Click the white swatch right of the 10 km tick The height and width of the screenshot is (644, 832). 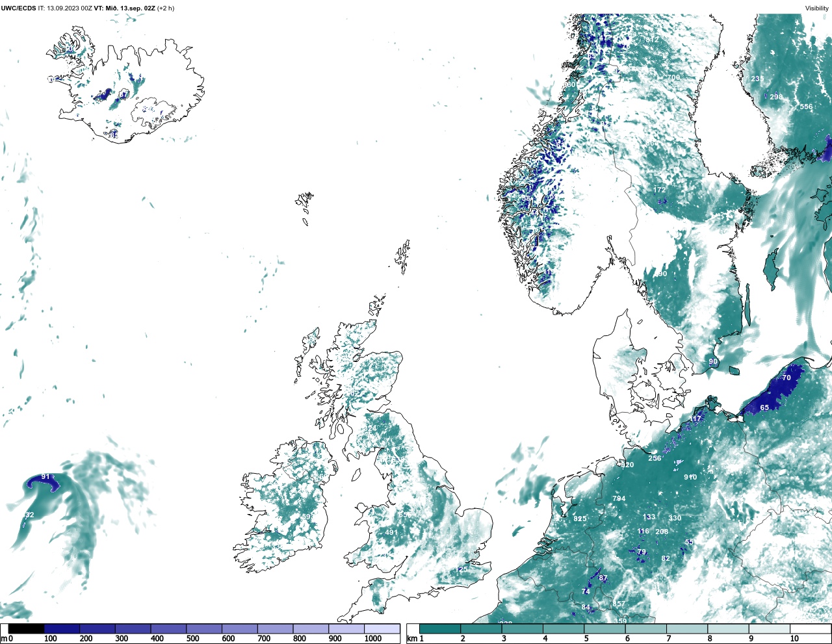[x=810, y=629]
